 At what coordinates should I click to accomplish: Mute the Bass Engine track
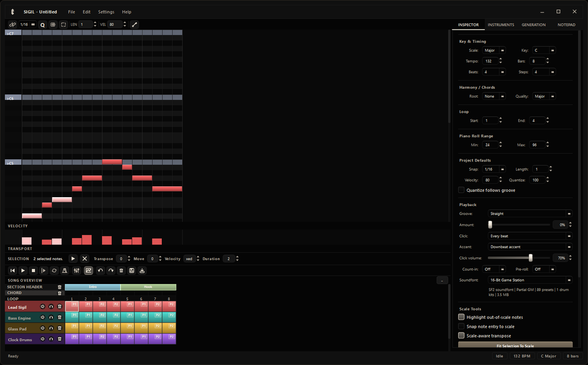[43, 317]
